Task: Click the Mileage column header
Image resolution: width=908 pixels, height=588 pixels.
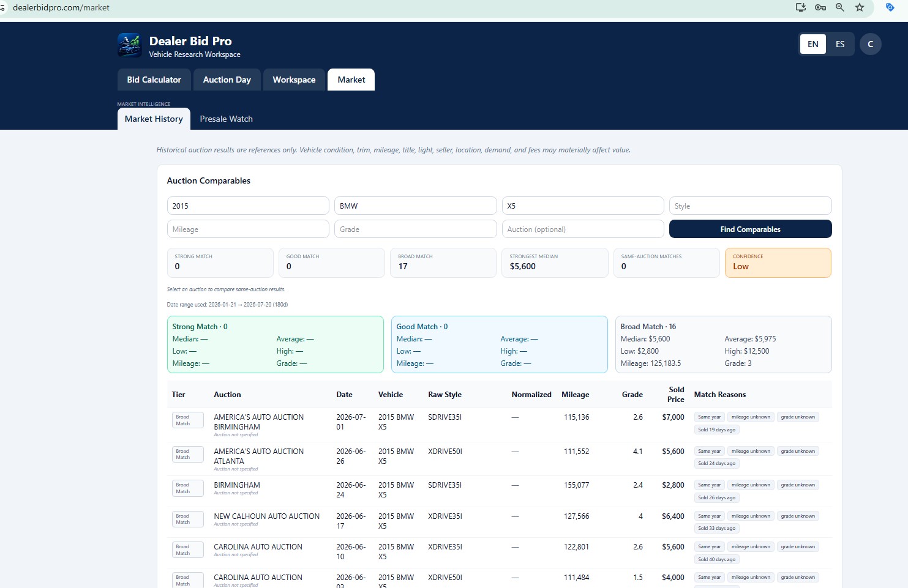Action: pyautogui.click(x=576, y=395)
